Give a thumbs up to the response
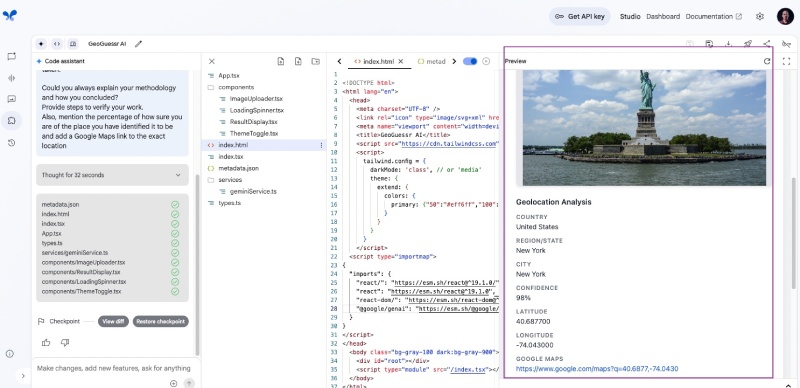Screen dimensions: 800x388 46,343
